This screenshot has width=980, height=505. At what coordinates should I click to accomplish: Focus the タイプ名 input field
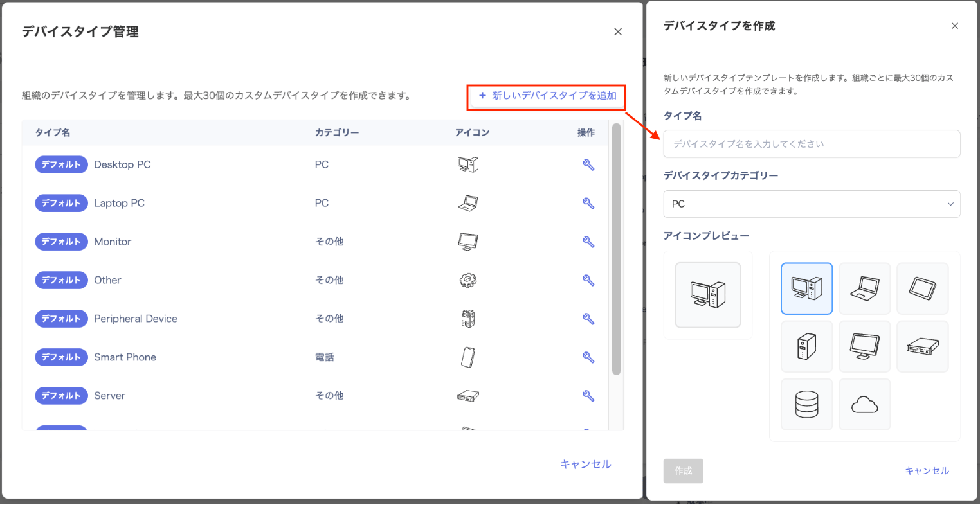pyautogui.click(x=812, y=144)
